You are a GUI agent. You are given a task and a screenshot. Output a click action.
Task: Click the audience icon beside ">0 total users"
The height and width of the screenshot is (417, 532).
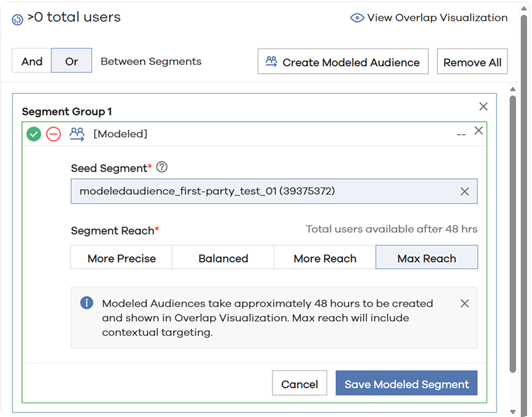17,18
